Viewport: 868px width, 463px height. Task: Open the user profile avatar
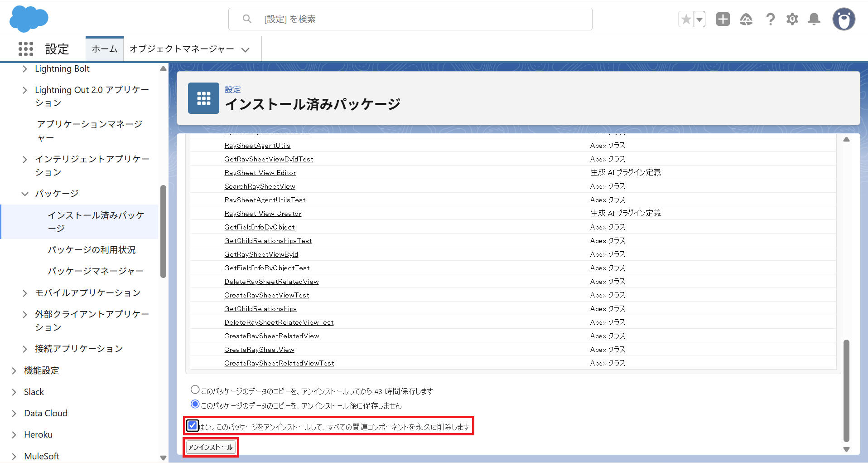(x=844, y=19)
